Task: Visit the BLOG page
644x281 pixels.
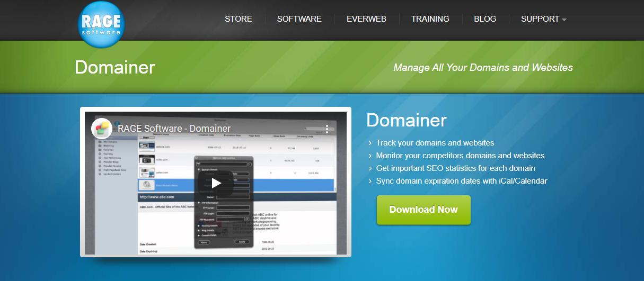Action: click(485, 19)
